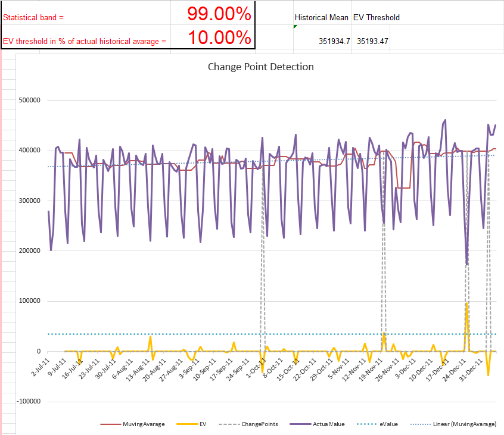Click the 24-Sep-11 x-axis date label
Viewport: 504px width, 435px height.
click(238, 370)
